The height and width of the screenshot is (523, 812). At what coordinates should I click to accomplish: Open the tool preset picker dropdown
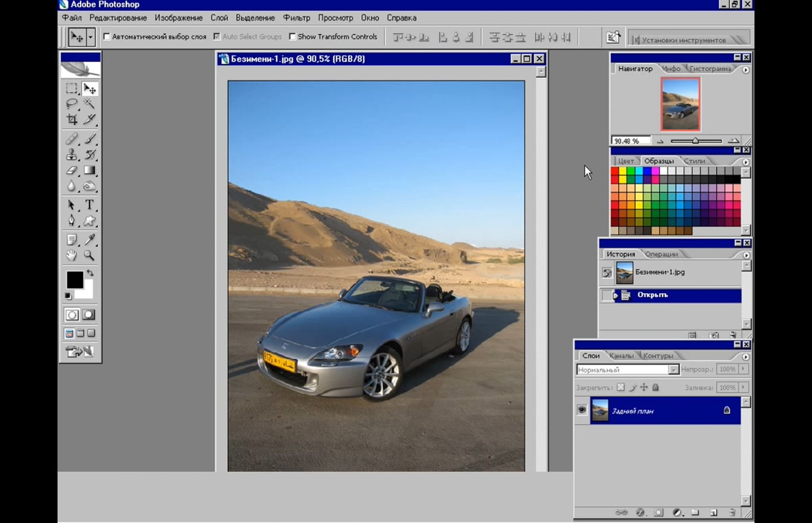tap(90, 37)
